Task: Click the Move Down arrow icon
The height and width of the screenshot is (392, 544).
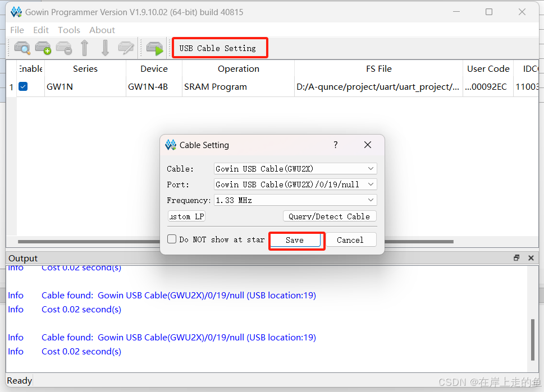Action: pos(105,48)
